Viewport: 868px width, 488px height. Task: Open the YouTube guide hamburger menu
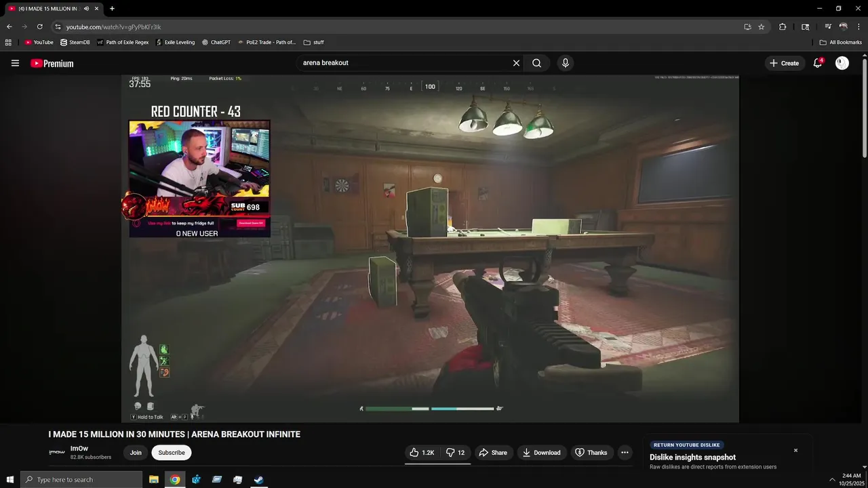tap(15, 63)
